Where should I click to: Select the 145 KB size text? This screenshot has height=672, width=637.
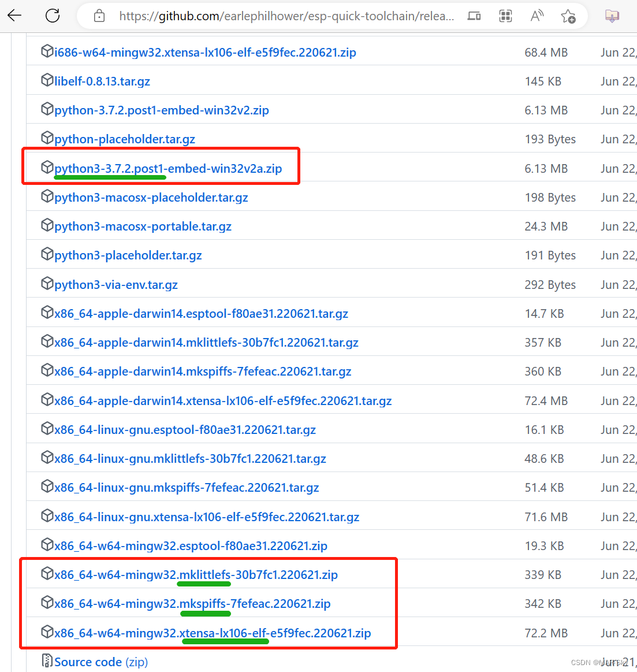pyautogui.click(x=543, y=81)
